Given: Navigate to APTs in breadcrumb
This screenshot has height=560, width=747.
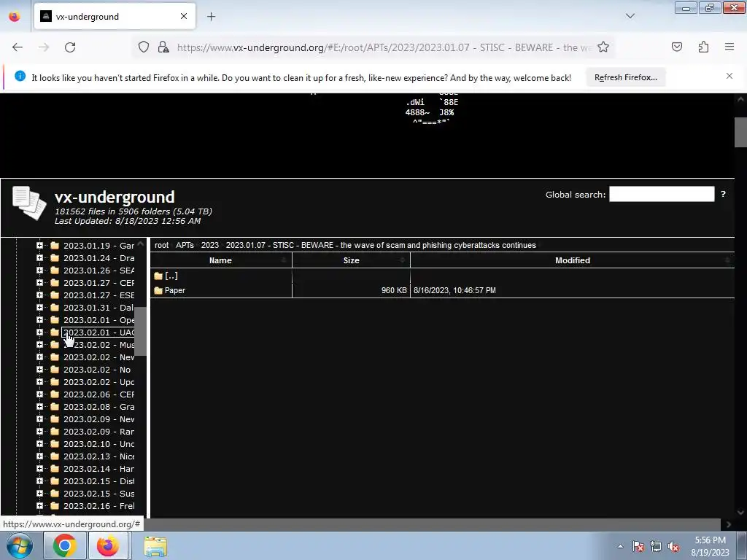Looking at the screenshot, I should (185, 245).
